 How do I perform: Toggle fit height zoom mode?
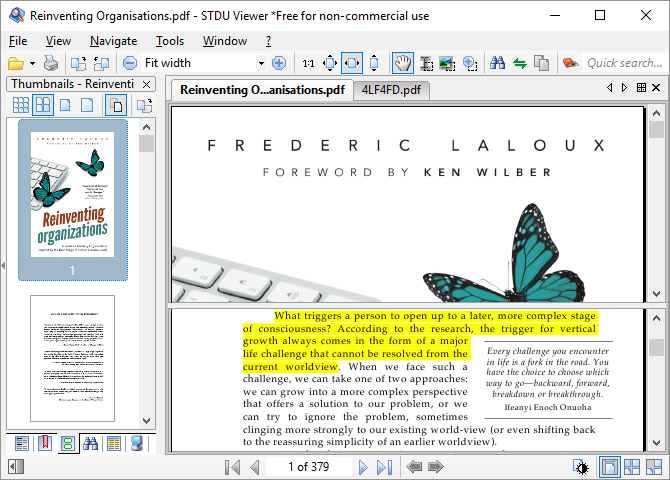tap(374, 63)
